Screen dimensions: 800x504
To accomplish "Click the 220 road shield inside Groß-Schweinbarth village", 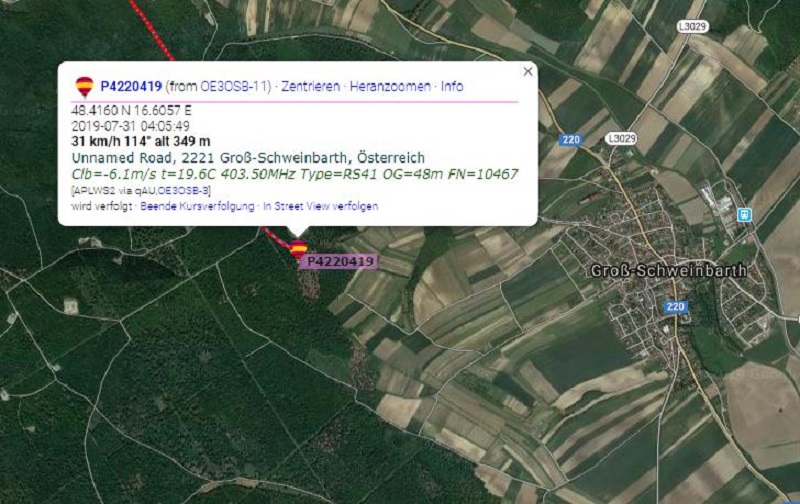I will pos(676,307).
